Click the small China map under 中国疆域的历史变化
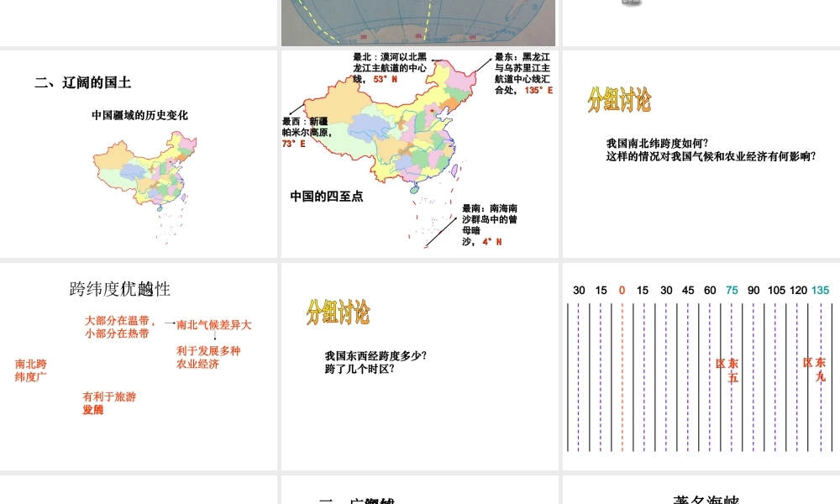Screen dimensions: 840x504 (x=145, y=186)
